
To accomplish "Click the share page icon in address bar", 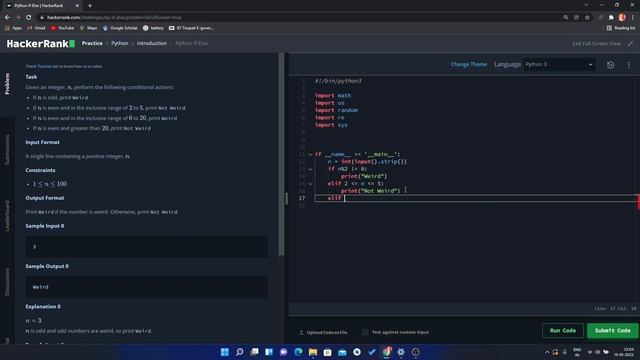I will (576, 18).
